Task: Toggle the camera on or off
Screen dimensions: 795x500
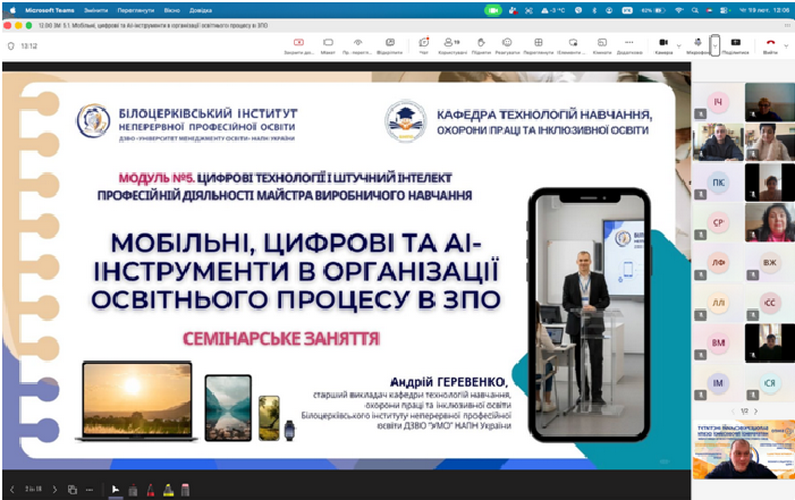Action: click(663, 44)
